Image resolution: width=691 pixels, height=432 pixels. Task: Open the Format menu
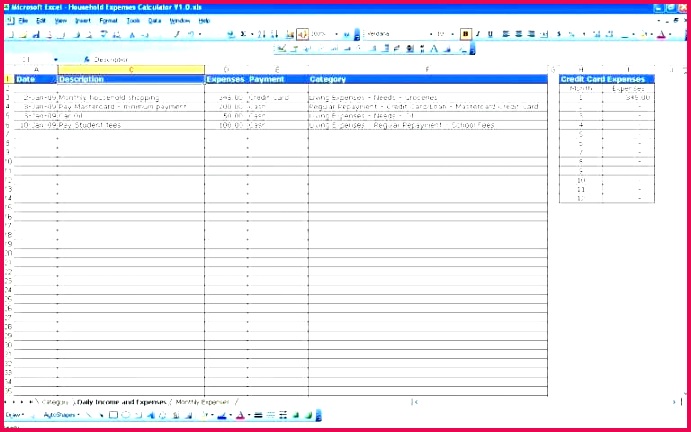[x=108, y=21]
